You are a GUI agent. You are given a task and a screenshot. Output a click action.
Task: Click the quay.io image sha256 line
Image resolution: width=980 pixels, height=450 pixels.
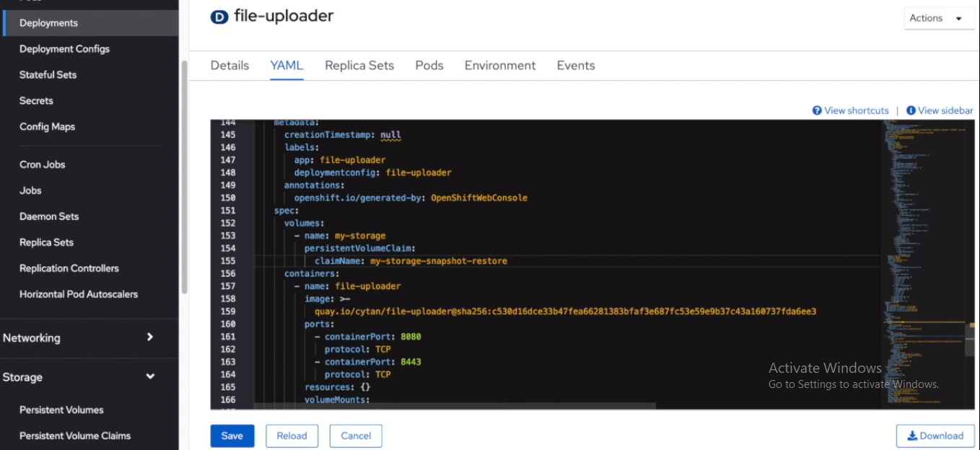[565, 312]
